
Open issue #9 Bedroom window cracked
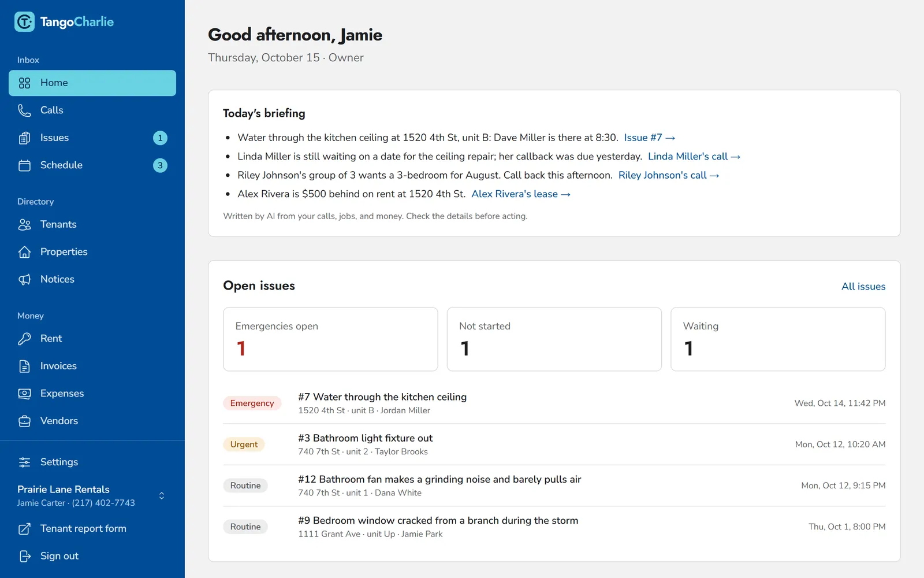point(554,527)
